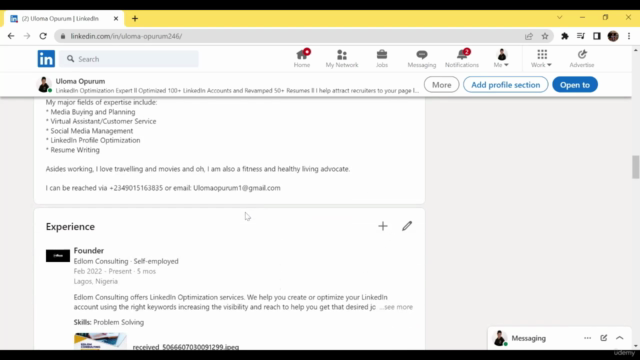Screen dimensions: 640x360
Task: Click the sticky header profile photo
Action: 44,84
